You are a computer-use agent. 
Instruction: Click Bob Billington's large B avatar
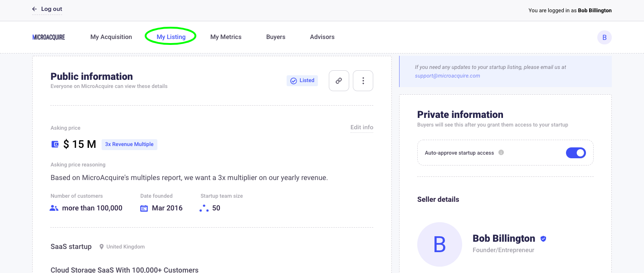pyautogui.click(x=439, y=244)
